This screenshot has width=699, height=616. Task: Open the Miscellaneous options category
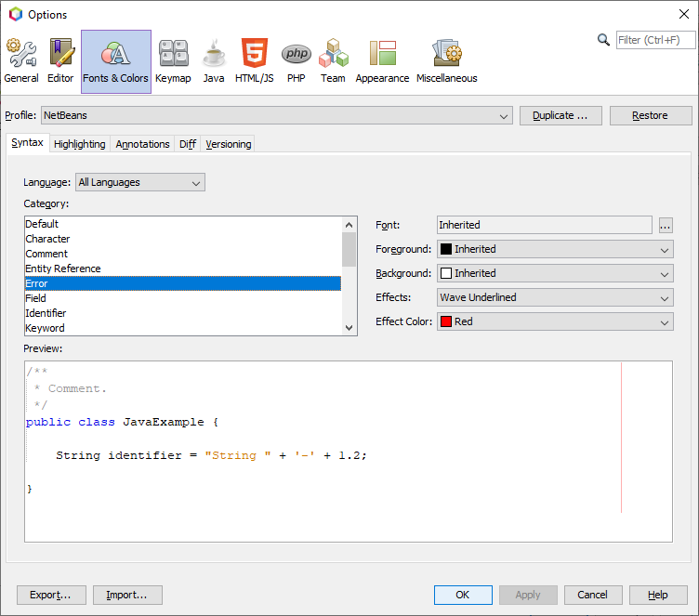click(446, 61)
